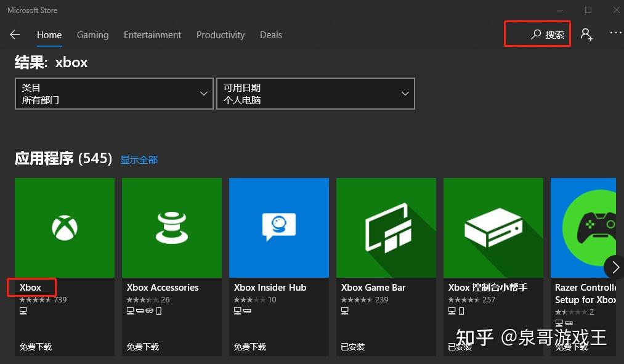Screen dimensions: 624x364
Task: Maximize the Microsoft Store window
Action: coord(588,10)
